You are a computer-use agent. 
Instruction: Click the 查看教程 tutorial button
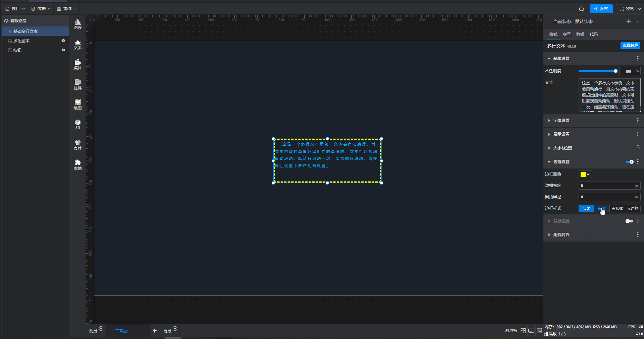pos(630,46)
